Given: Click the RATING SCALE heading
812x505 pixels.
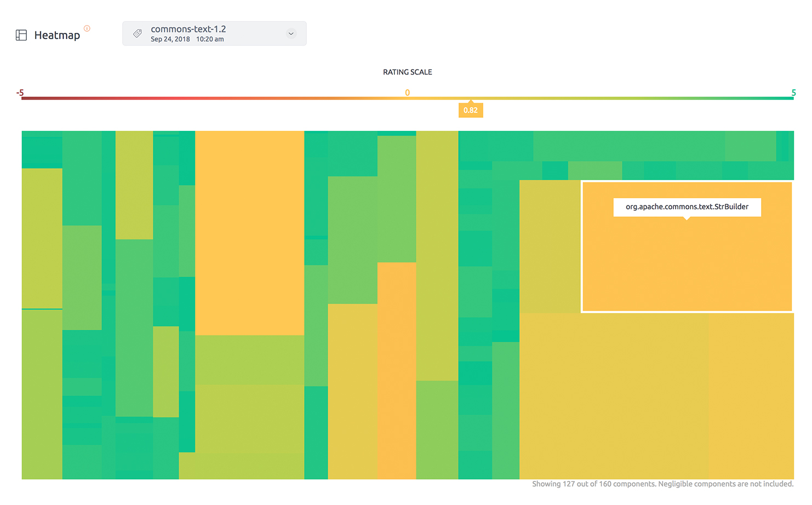Looking at the screenshot, I should click(407, 72).
